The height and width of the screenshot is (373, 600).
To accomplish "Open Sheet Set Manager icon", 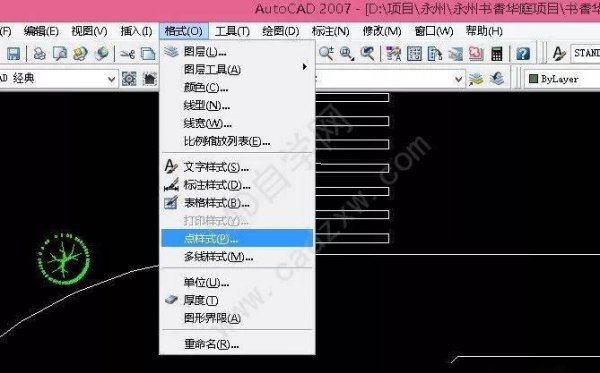I will pyautogui.click(x=455, y=54).
